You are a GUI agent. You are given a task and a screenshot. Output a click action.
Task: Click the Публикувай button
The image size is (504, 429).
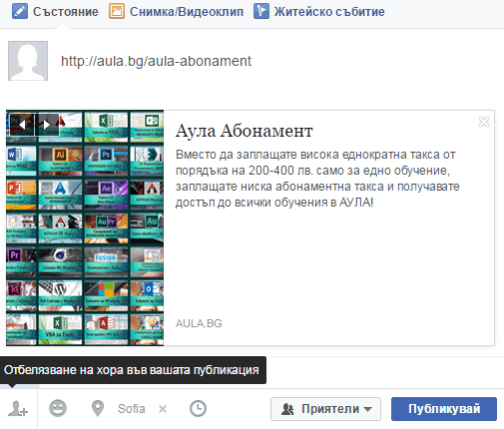click(x=444, y=409)
